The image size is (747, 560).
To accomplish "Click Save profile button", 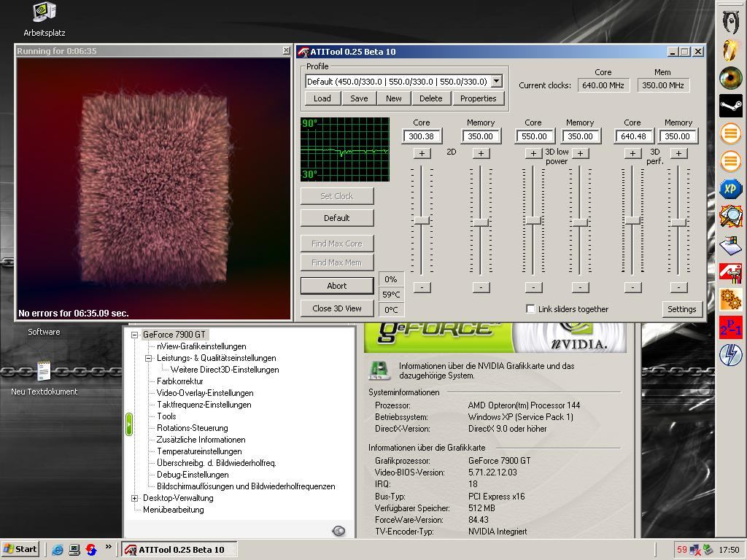I will pos(359,98).
